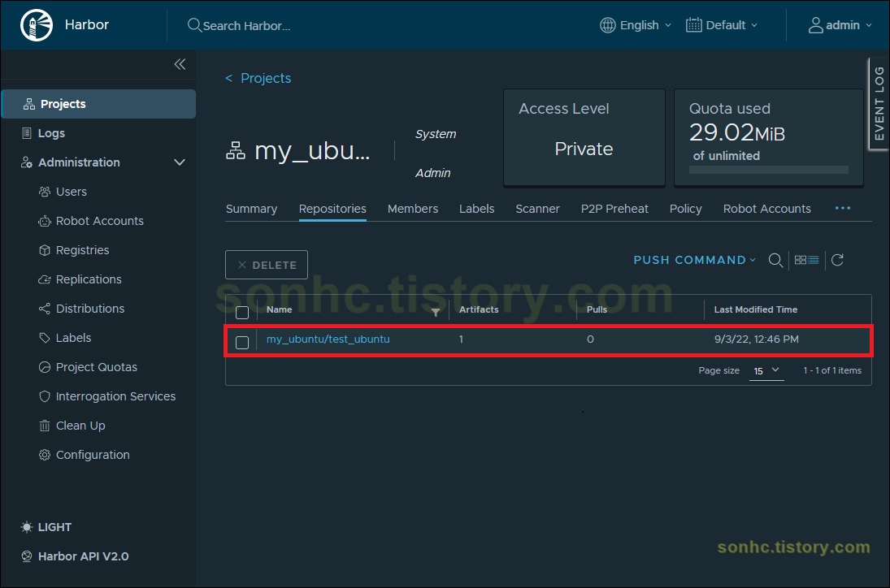The image size is (890, 588).
Task: Collapse the Administration section
Action: pyautogui.click(x=180, y=162)
